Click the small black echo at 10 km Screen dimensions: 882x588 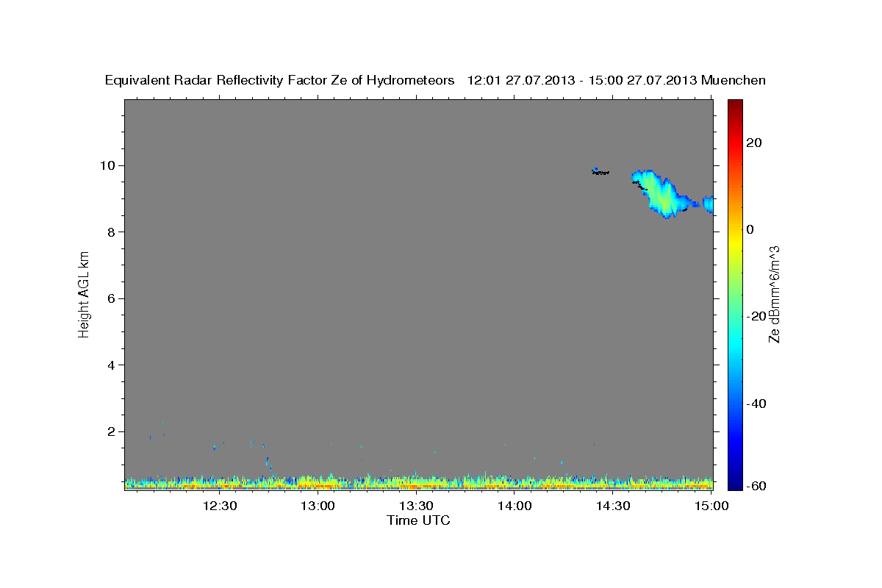point(600,172)
